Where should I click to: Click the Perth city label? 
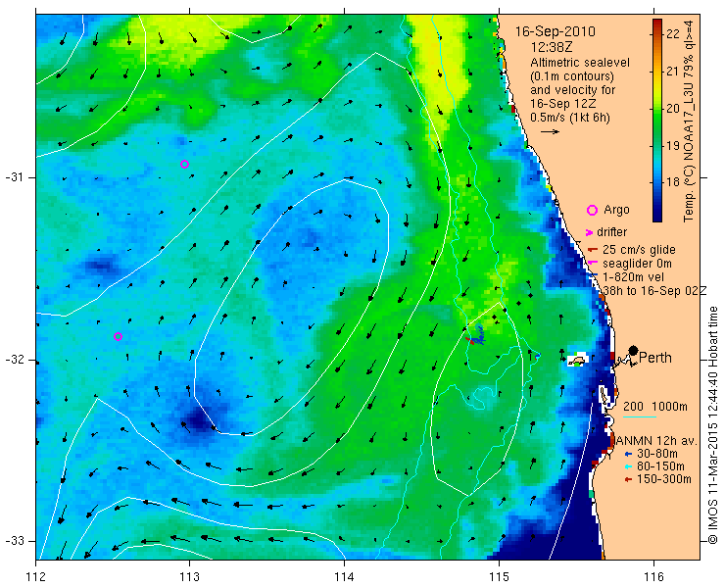coord(655,358)
